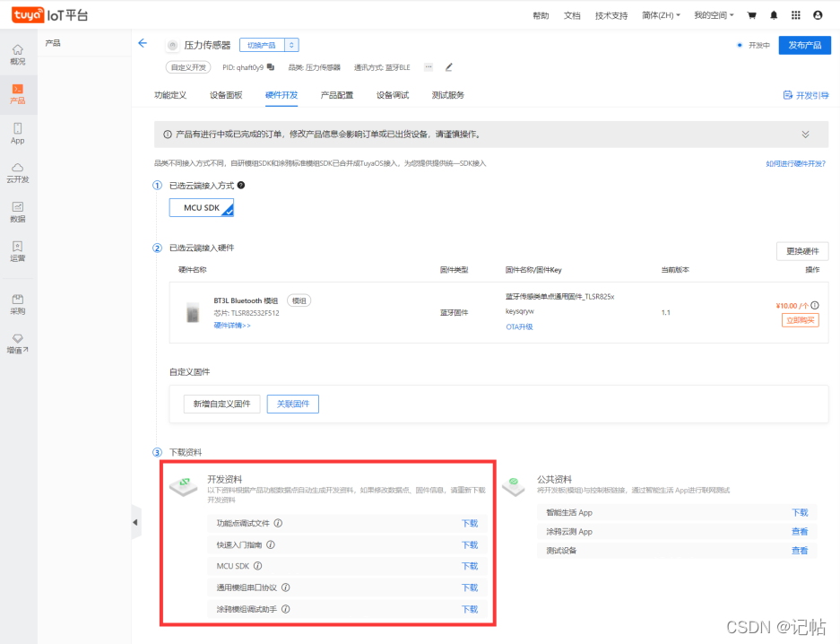Click the 自定义开发 tag
This screenshot has height=644, width=840.
(x=188, y=67)
